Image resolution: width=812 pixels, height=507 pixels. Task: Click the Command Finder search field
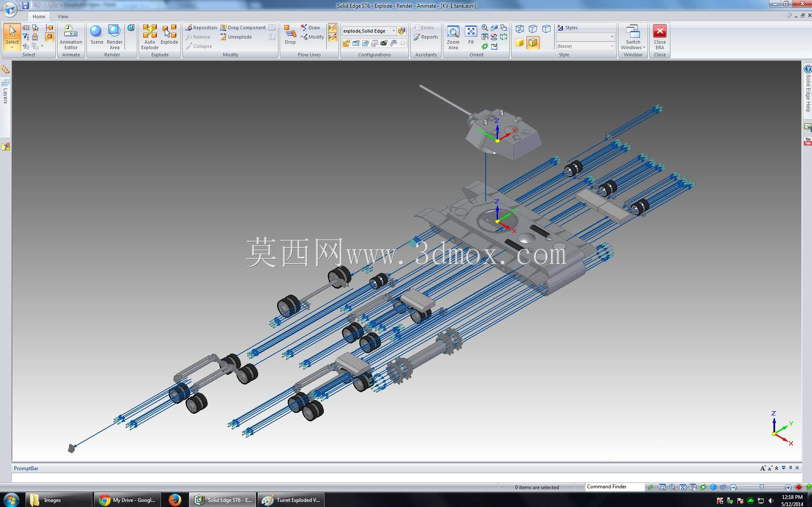(x=615, y=487)
